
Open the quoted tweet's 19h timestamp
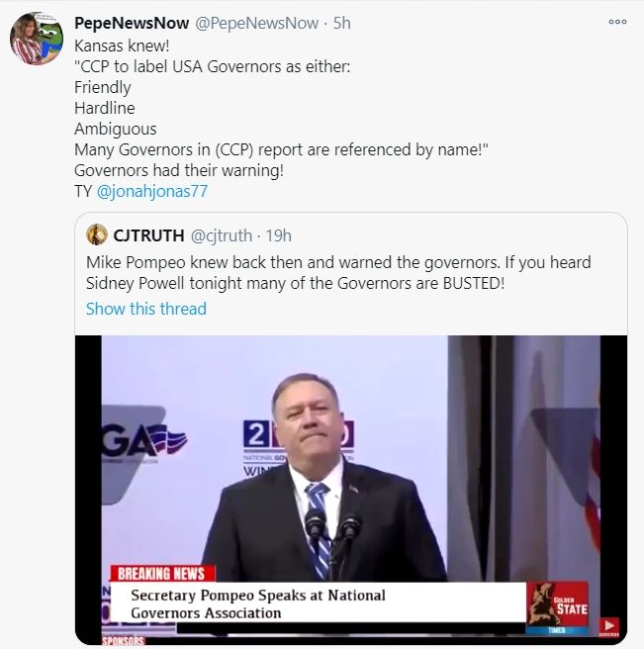coord(277,235)
